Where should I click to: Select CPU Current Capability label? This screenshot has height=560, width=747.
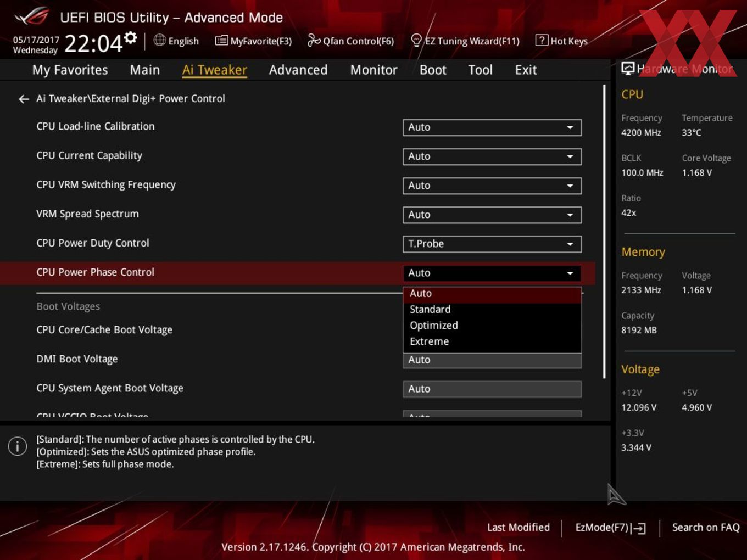pyautogui.click(x=89, y=155)
